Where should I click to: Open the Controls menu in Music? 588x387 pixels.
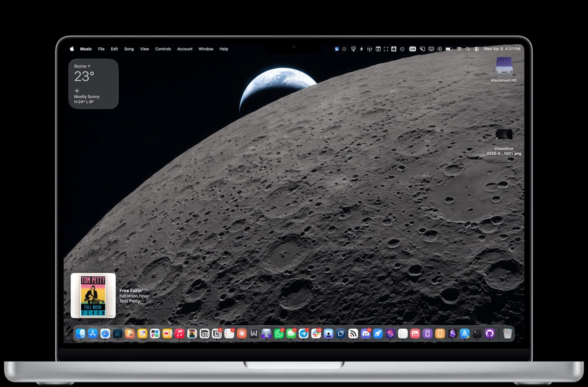(163, 49)
